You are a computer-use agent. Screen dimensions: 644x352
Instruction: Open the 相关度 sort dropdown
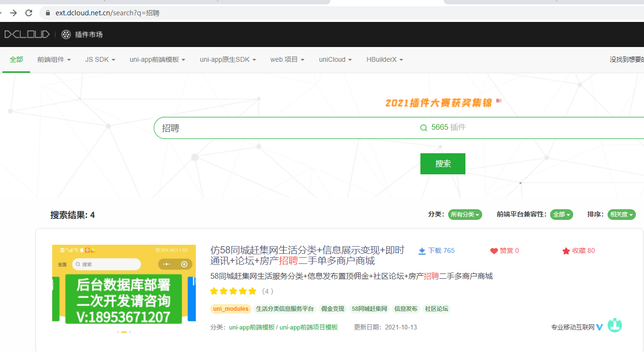tap(621, 215)
